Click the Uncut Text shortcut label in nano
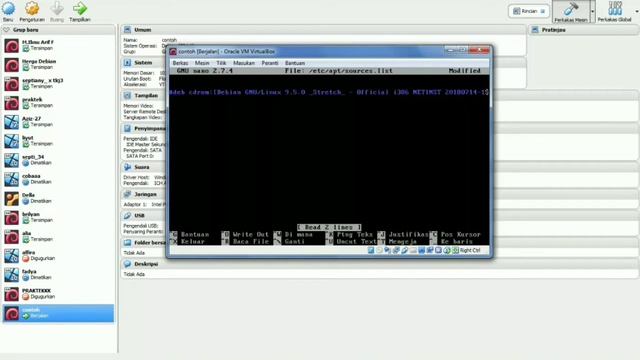Image resolution: width=640 pixels, height=360 pixels. (356, 242)
